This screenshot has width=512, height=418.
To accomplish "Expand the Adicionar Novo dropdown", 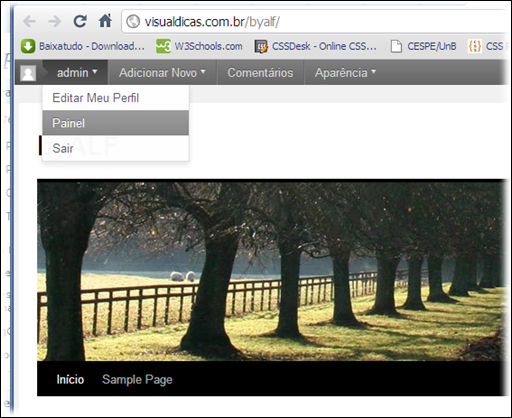I will pos(162,73).
